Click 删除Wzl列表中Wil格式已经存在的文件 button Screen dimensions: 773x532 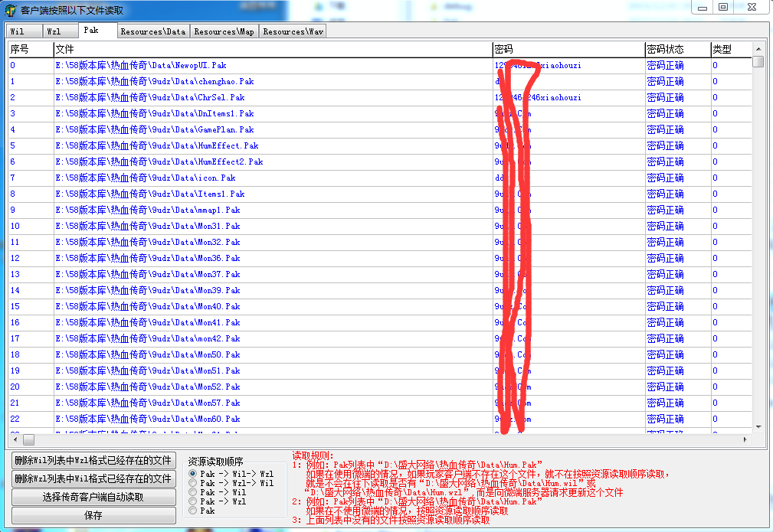[x=93, y=478]
